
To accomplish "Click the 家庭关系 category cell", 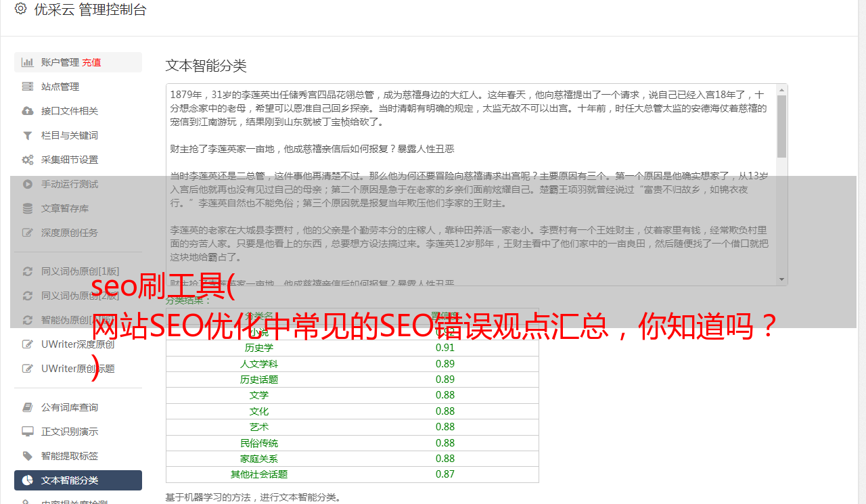I will 259,459.
